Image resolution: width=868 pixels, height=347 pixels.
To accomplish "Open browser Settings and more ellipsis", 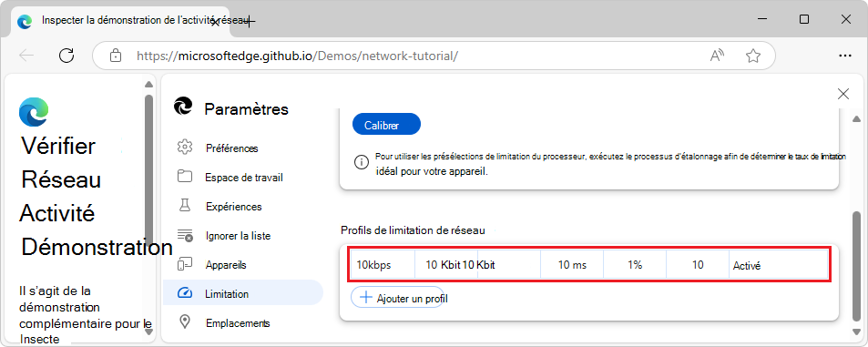I will [844, 56].
